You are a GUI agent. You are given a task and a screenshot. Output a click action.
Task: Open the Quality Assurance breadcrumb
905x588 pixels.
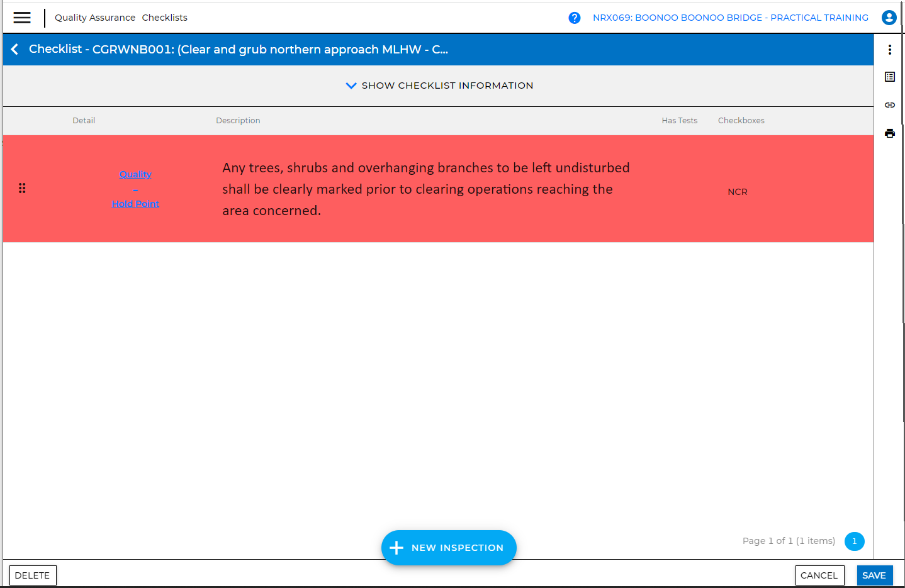click(95, 18)
